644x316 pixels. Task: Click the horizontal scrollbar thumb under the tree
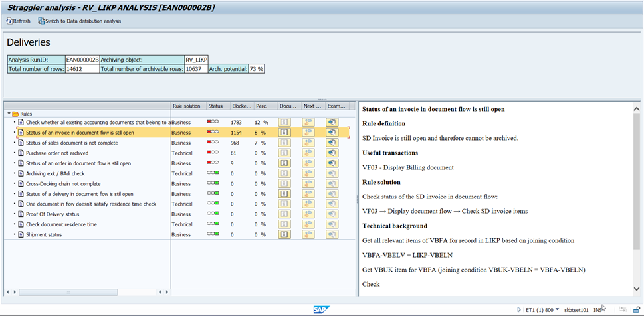click(68, 292)
